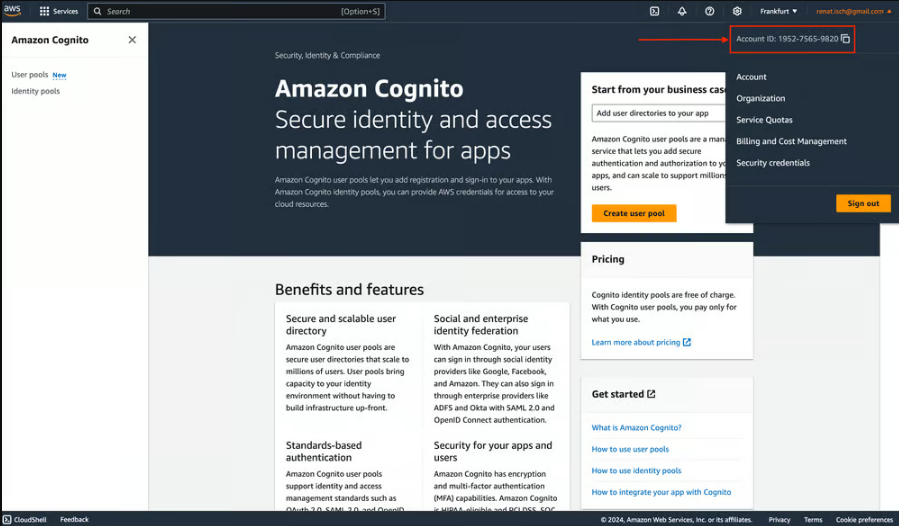The height and width of the screenshot is (526, 899).
Task: Choose Service Quotas from account menu
Action: [x=764, y=120]
